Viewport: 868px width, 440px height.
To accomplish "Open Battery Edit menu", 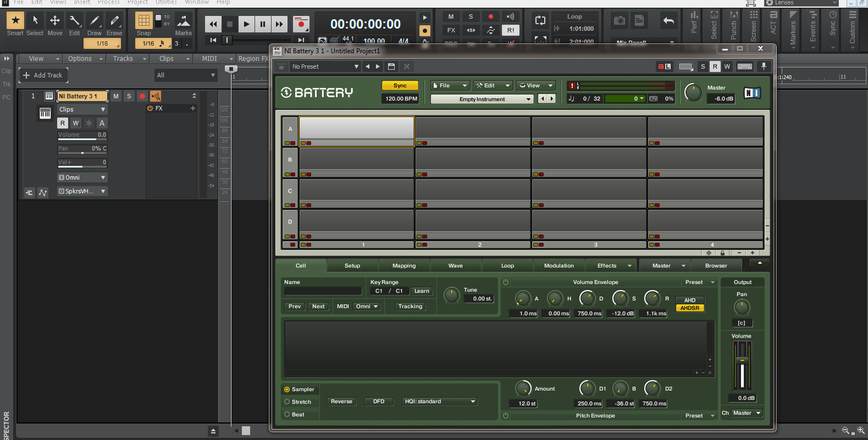I will click(493, 86).
